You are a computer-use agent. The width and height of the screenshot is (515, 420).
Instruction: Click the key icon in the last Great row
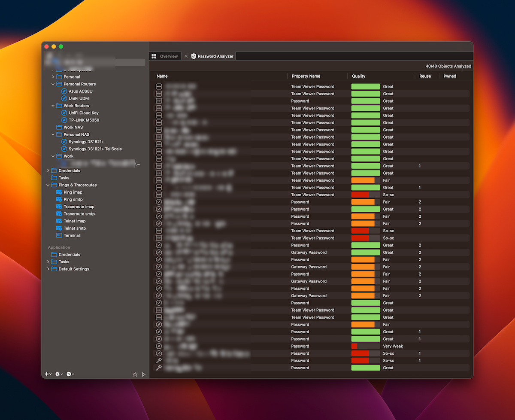[x=159, y=368]
